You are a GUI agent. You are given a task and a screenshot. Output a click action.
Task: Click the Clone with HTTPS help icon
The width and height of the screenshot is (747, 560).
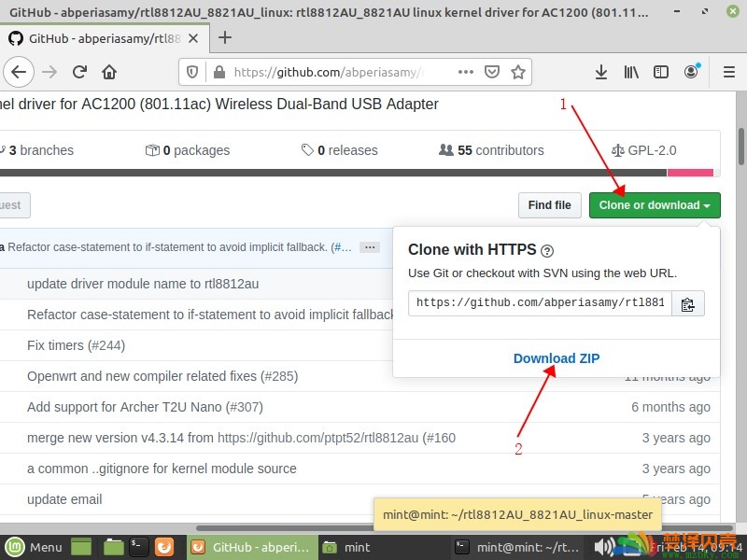click(x=547, y=251)
